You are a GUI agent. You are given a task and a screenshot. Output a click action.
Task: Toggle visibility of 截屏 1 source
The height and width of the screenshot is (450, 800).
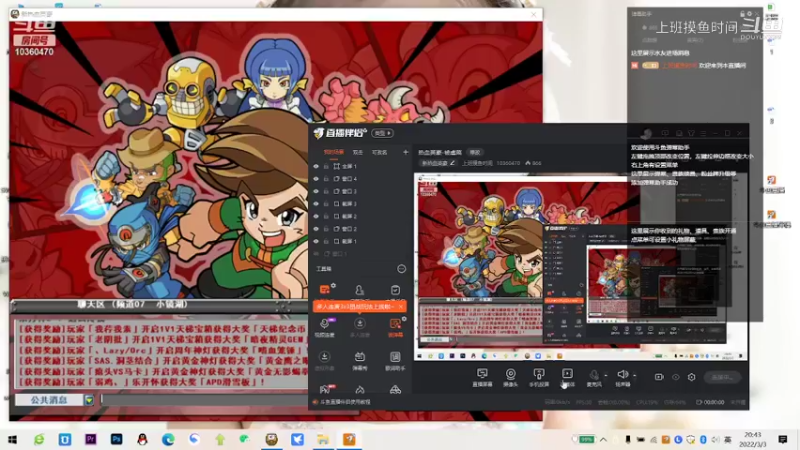point(316,241)
